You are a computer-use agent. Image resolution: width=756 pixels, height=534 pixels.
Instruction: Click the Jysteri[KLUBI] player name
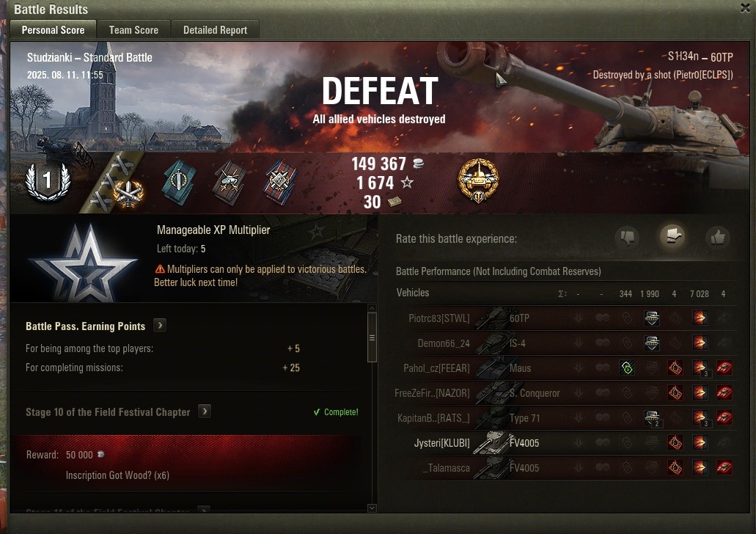tap(441, 443)
